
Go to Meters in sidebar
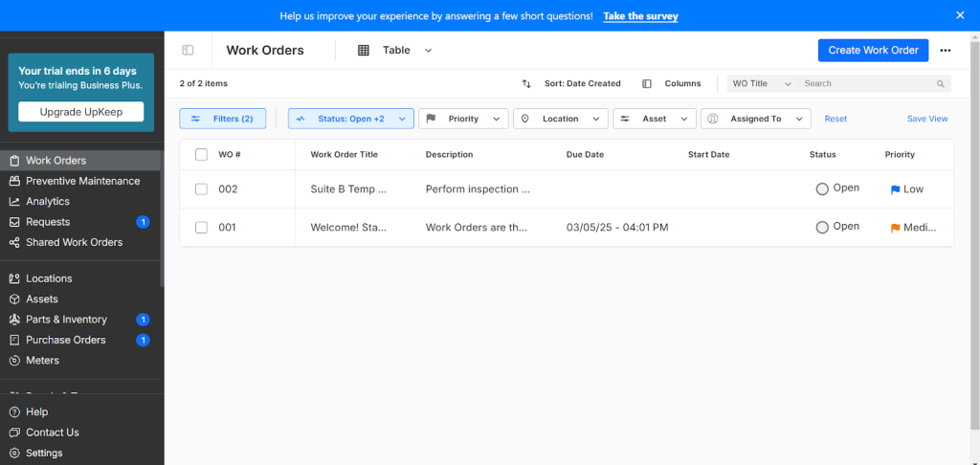(42, 361)
